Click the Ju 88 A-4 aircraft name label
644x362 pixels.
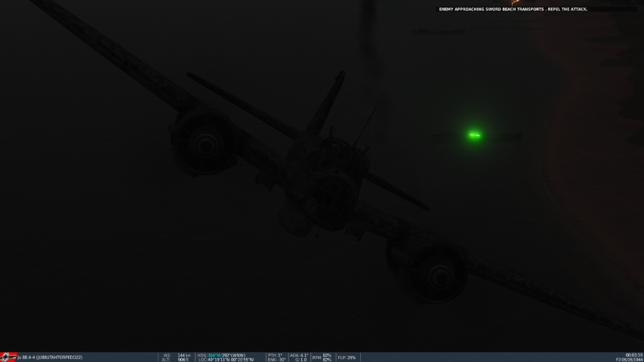pyautogui.click(x=50, y=357)
